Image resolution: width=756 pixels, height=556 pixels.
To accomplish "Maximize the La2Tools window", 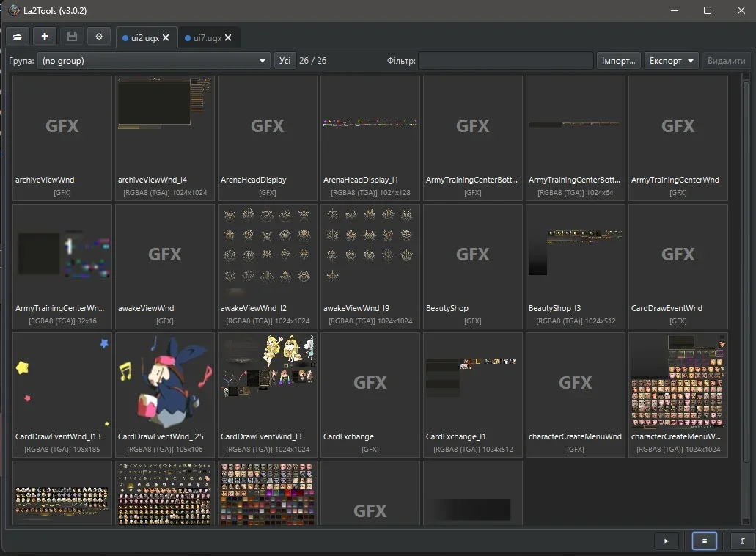I will coord(708,10).
